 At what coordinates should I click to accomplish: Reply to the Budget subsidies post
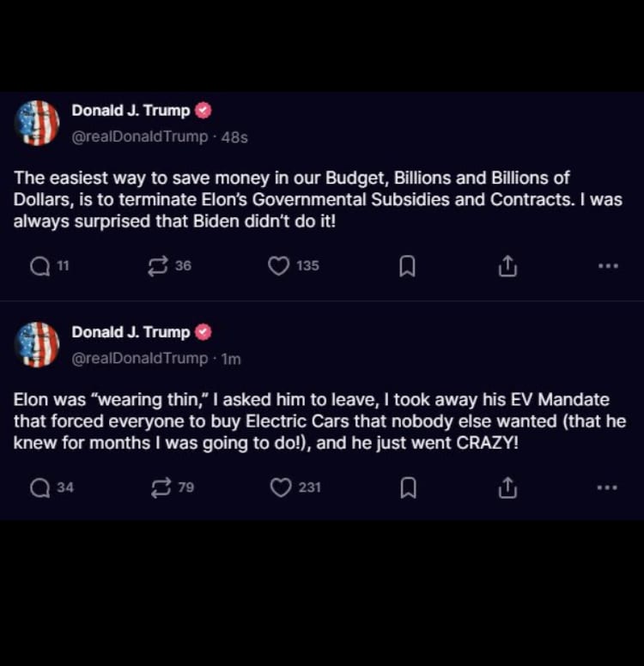[39, 267]
